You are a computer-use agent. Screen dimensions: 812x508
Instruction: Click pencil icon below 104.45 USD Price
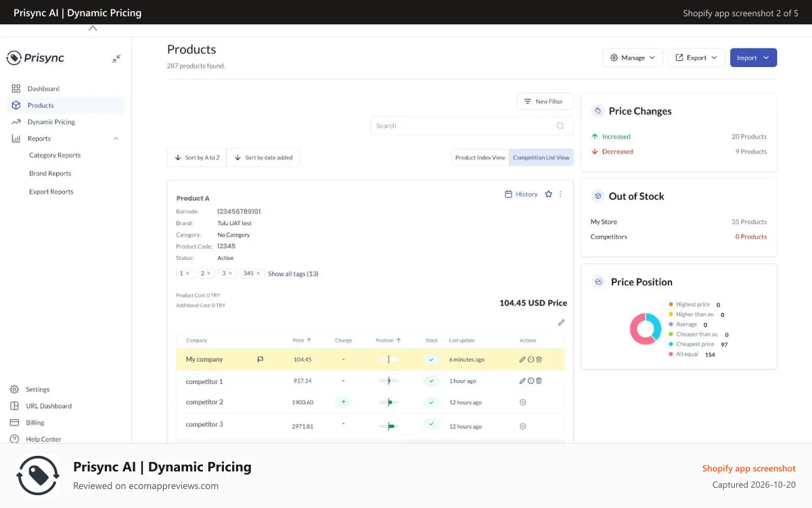[x=561, y=322]
